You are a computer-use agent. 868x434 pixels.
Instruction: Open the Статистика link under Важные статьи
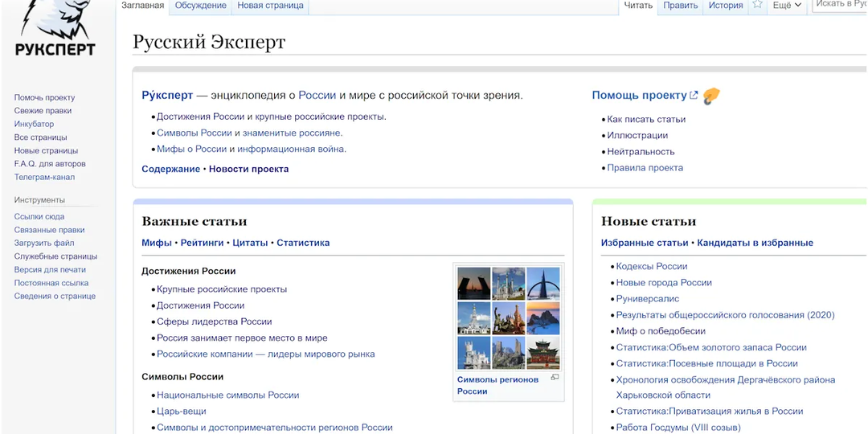tap(303, 243)
